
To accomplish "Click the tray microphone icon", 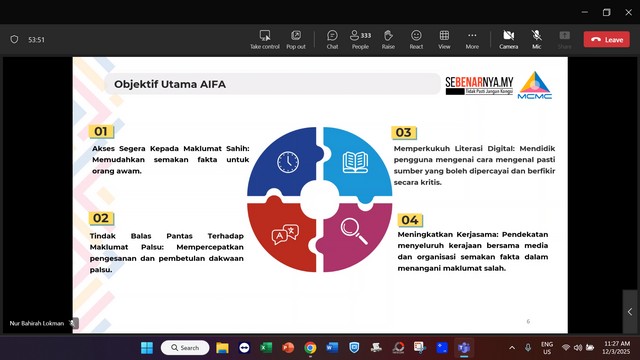I will pyautogui.click(x=528, y=348).
